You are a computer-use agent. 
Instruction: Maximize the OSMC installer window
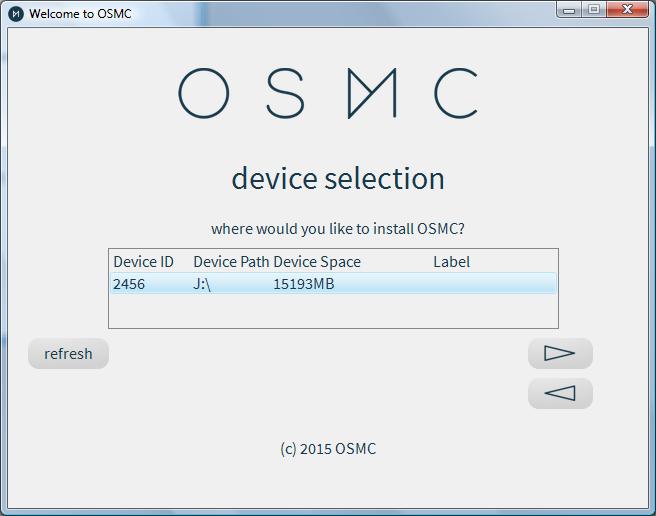pos(594,10)
